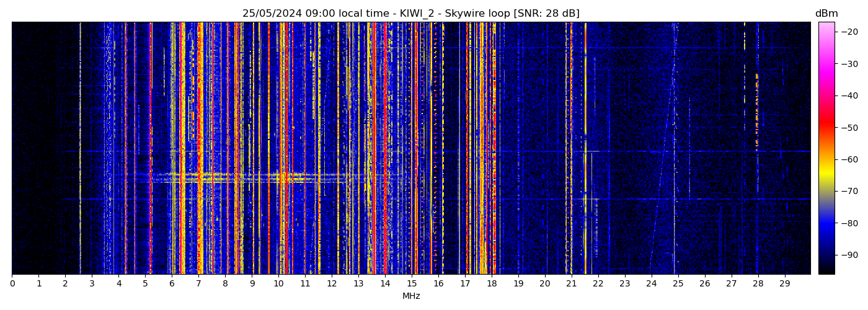The image size is (868, 310).
Task: Click the isolated signal line near 2.5 MHz
Action: coord(80,149)
